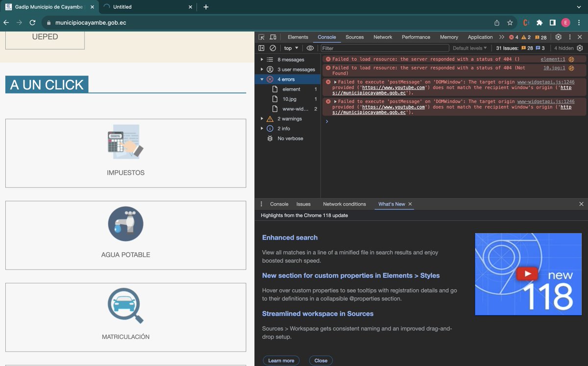
Task: Switch to the Performance panel tab
Action: click(x=416, y=37)
